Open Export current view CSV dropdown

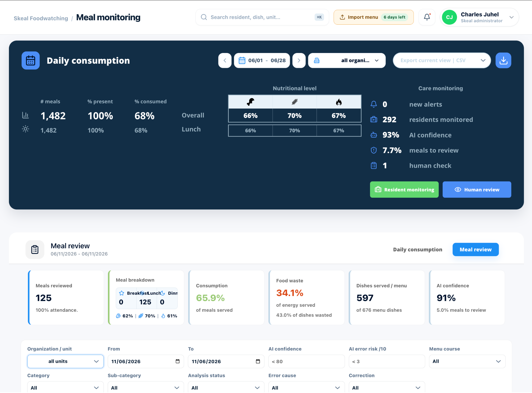[x=442, y=61]
